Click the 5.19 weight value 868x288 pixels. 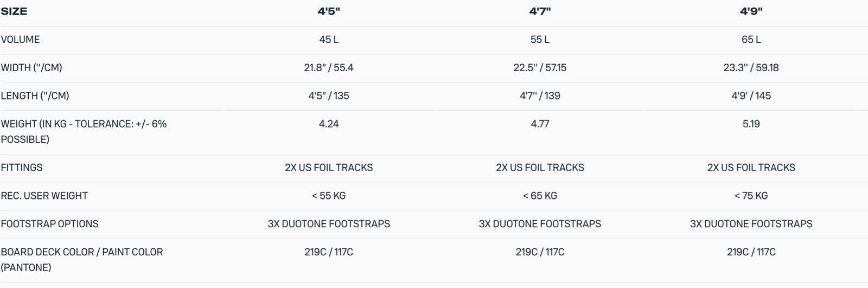coord(751,124)
